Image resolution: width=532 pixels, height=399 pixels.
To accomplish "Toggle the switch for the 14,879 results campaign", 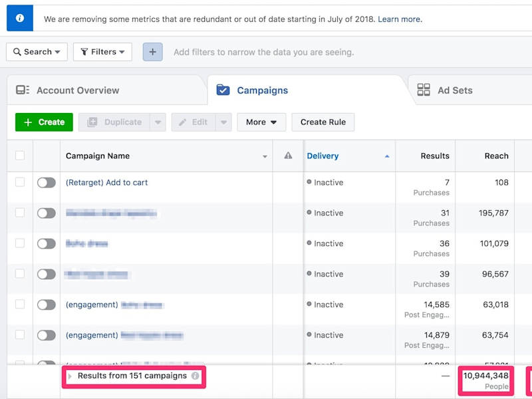I will (47, 335).
